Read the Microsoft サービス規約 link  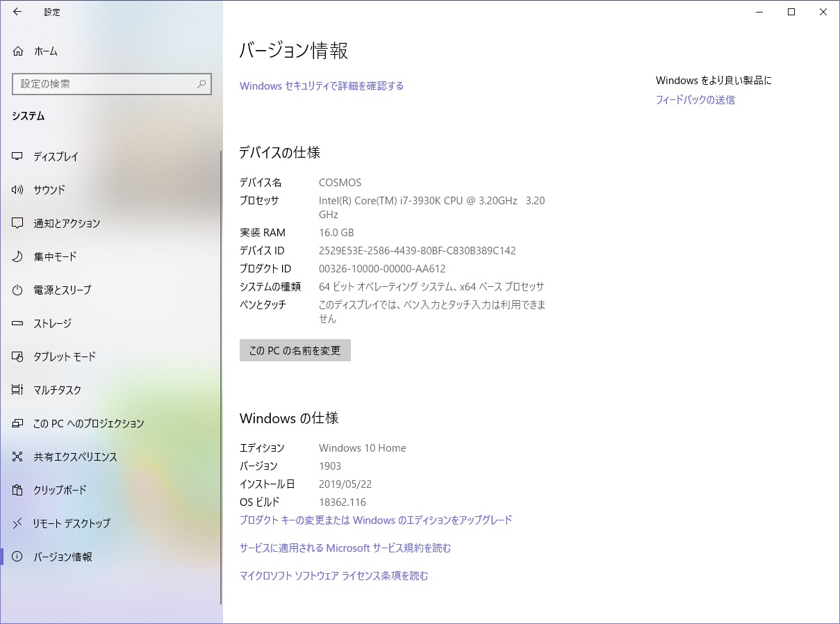pyautogui.click(x=345, y=548)
